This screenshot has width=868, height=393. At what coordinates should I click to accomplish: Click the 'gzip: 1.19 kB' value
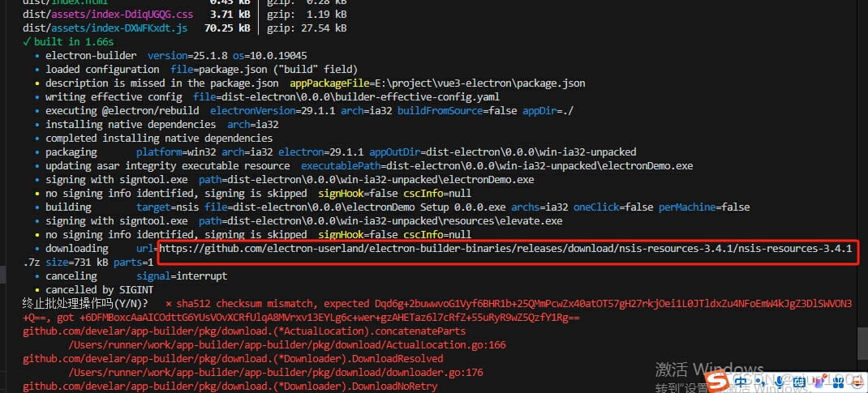click(x=307, y=14)
